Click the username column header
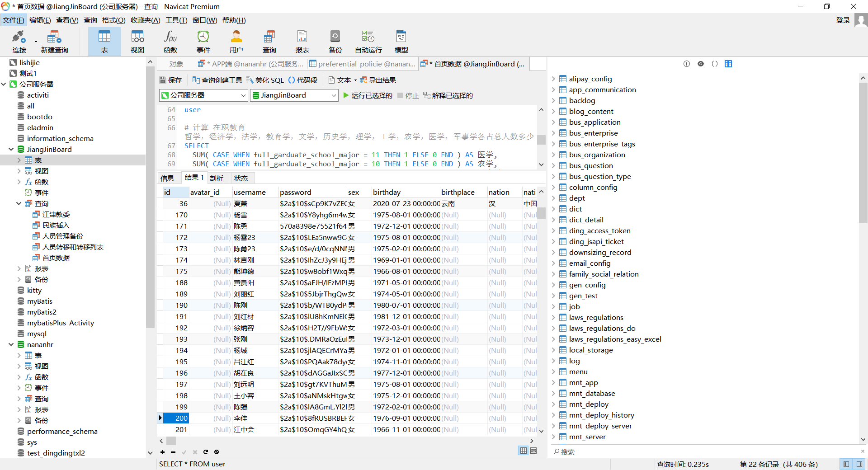868x470 pixels. coord(255,192)
